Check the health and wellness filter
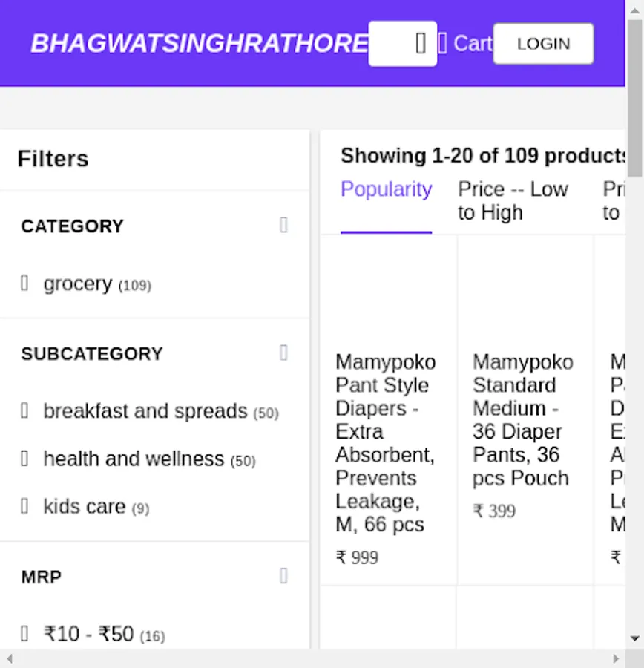644x668 pixels. (24, 459)
